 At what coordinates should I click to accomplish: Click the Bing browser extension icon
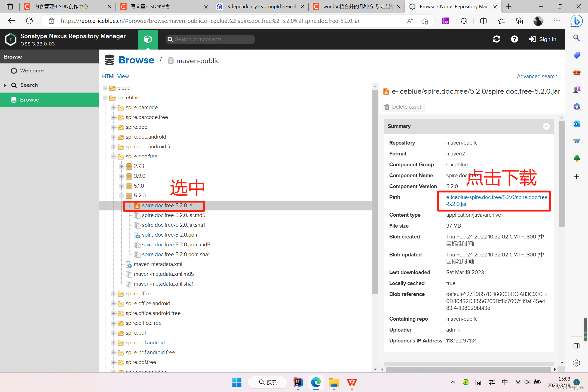point(577,21)
